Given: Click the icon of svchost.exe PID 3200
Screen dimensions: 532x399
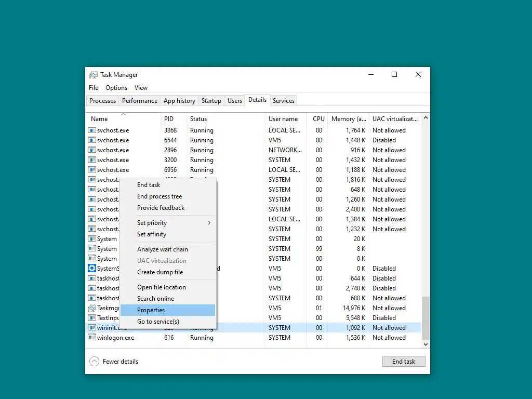Looking at the screenshot, I should pos(91,159).
